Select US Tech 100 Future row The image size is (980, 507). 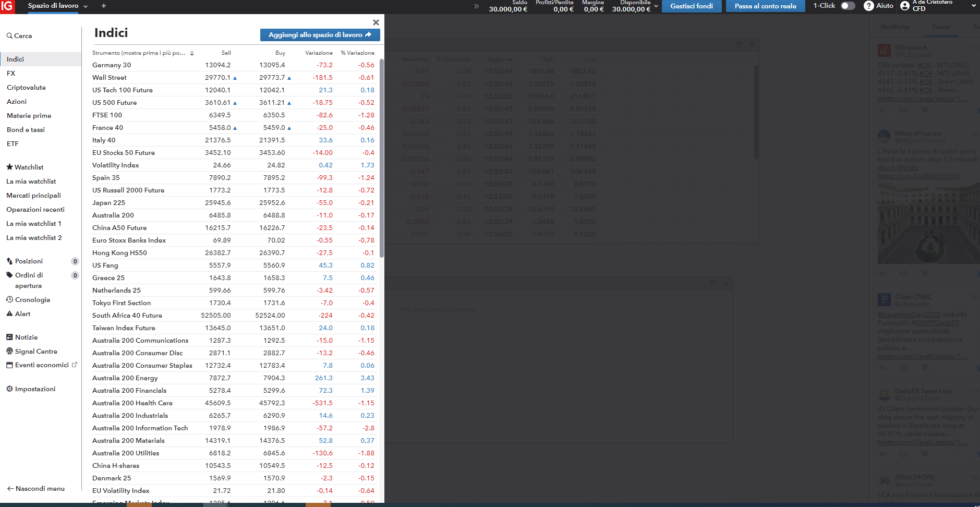(x=234, y=90)
